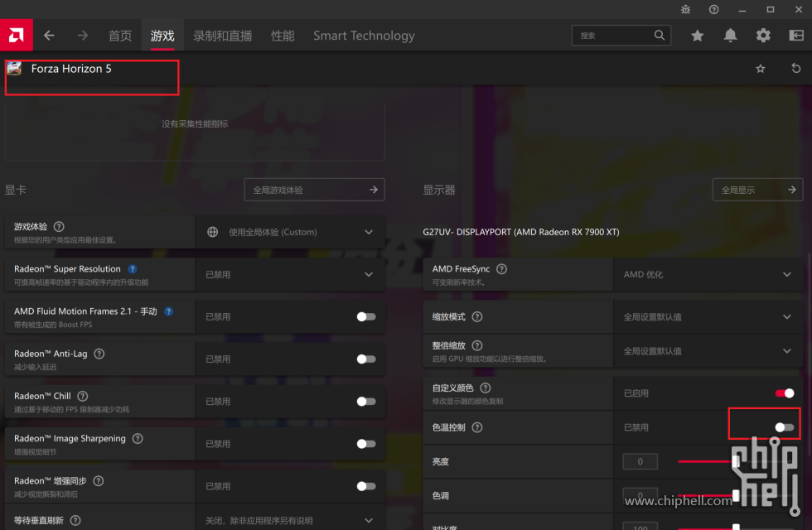The image size is (812, 530).
Task: Disable 自定义颜色 toggle
Action: pos(785,393)
